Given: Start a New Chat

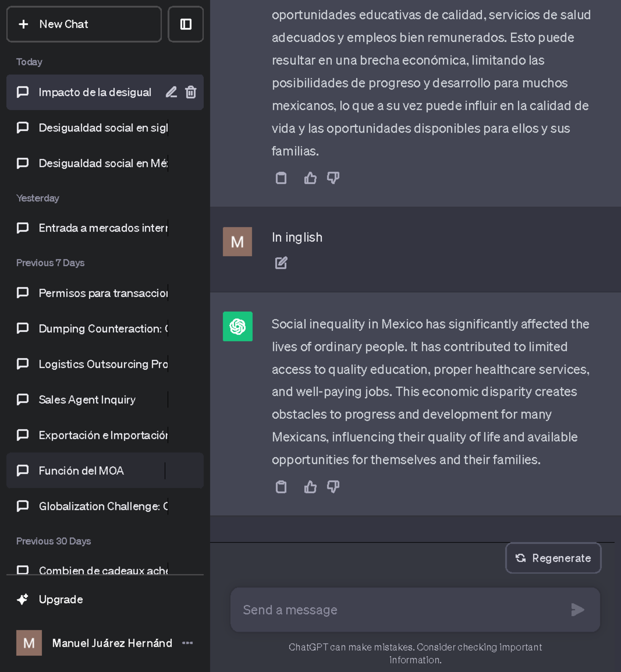Looking at the screenshot, I should pos(84,24).
